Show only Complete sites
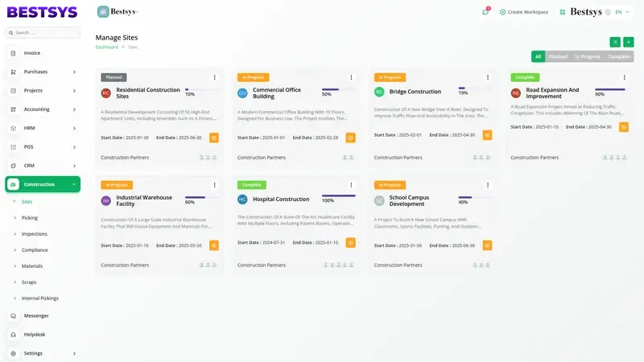 point(619,57)
